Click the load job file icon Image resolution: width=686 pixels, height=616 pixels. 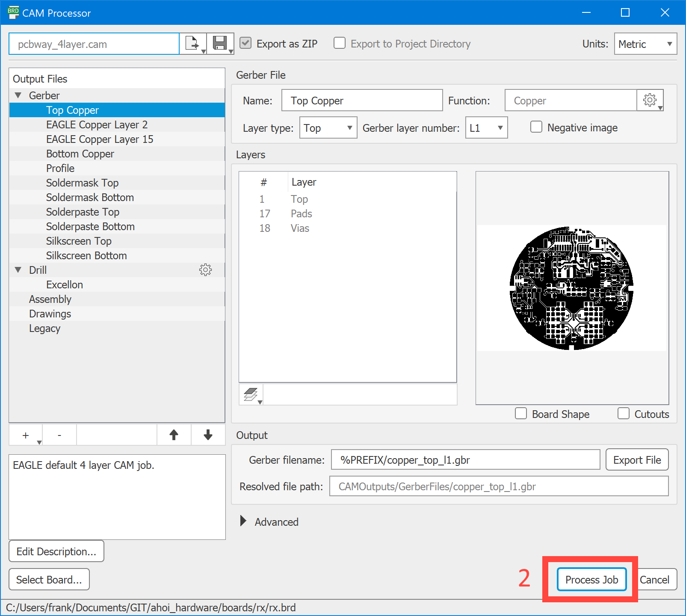click(x=192, y=44)
